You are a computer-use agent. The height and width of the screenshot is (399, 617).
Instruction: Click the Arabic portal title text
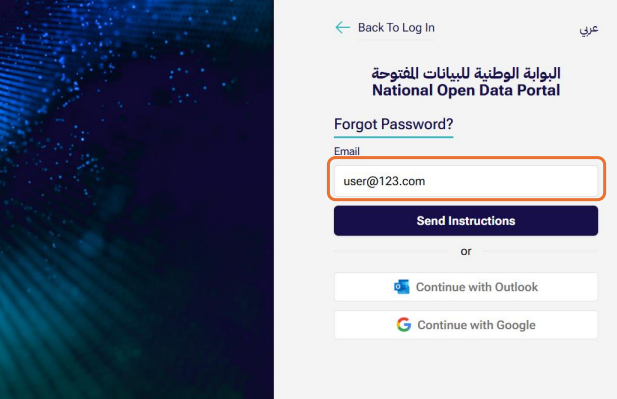pos(466,73)
